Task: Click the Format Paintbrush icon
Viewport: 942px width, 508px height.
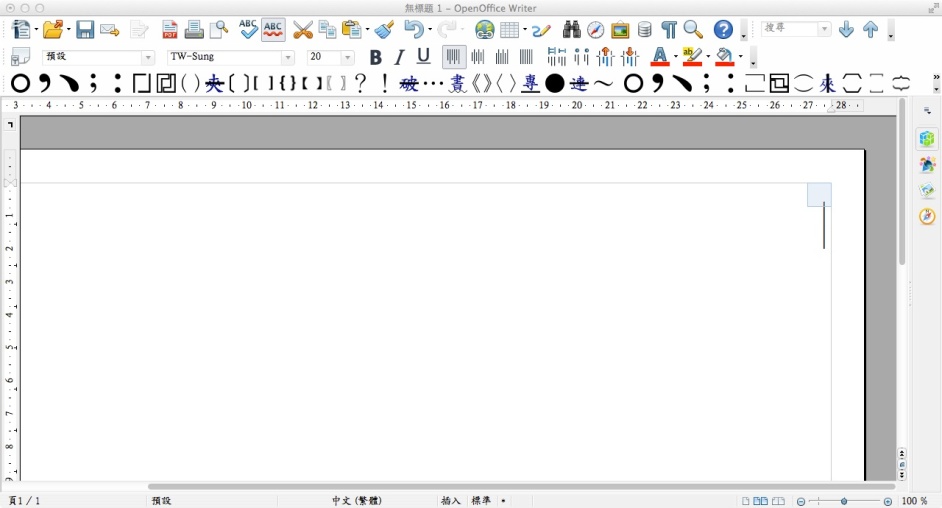Action: 385,30
